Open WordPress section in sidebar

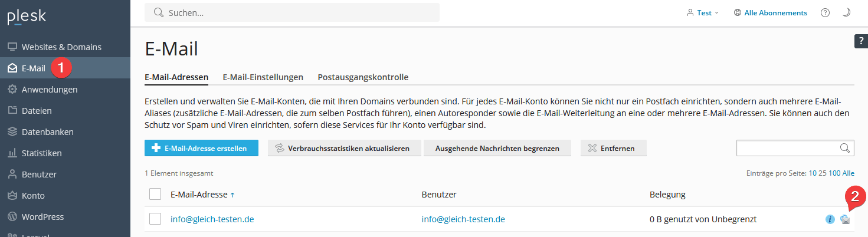click(42, 216)
